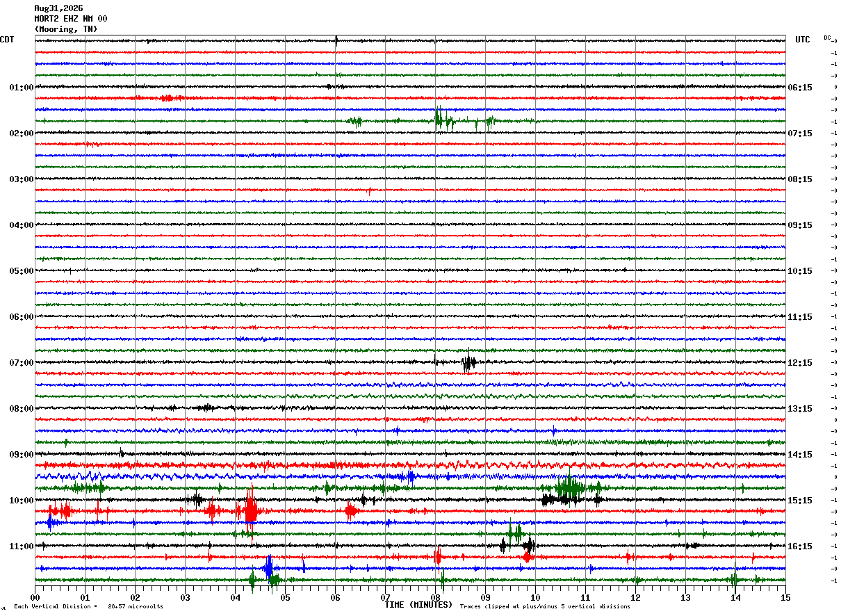Click the blue burst near minute 05 bottom
This screenshot has height=616, width=841.
coord(269,568)
